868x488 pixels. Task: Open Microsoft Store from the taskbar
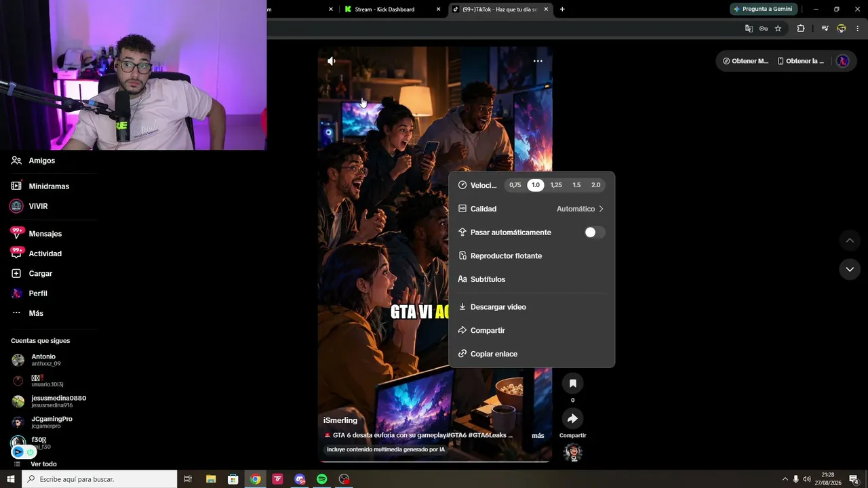[x=233, y=479]
